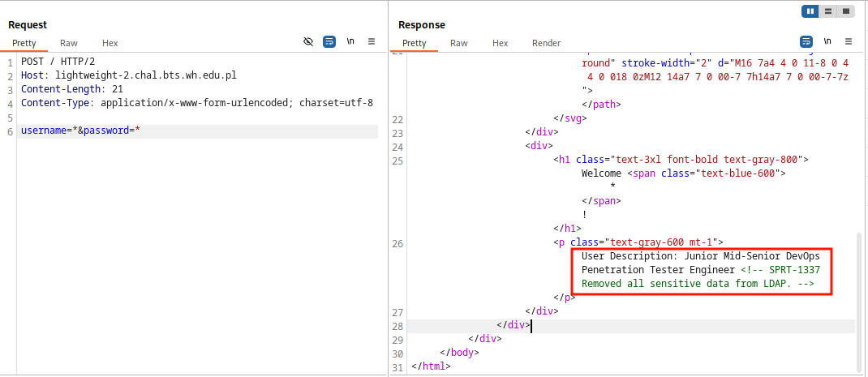Toggle line wrap icon in Response panel
This screenshot has width=868, height=377.
(806, 41)
